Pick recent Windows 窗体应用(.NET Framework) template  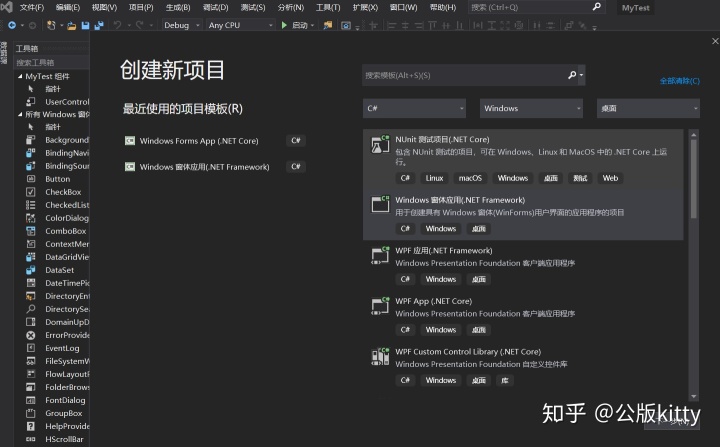pos(215,167)
